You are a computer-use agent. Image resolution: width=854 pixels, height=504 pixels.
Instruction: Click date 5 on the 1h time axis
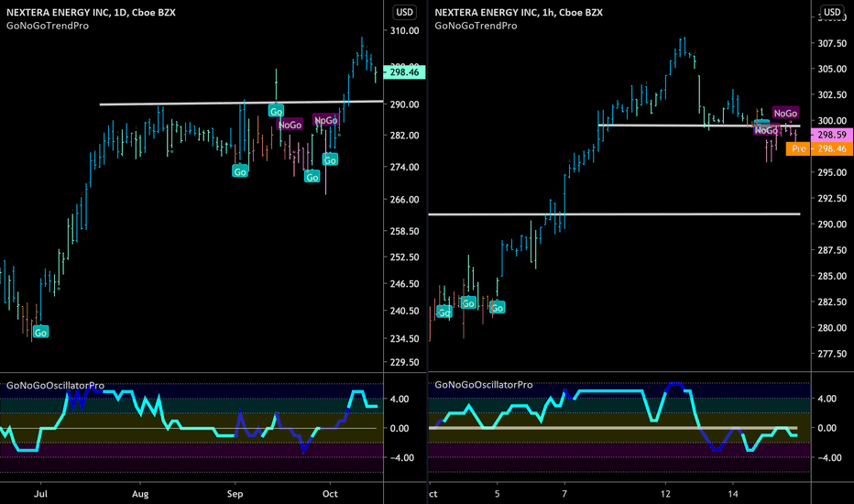[498, 494]
